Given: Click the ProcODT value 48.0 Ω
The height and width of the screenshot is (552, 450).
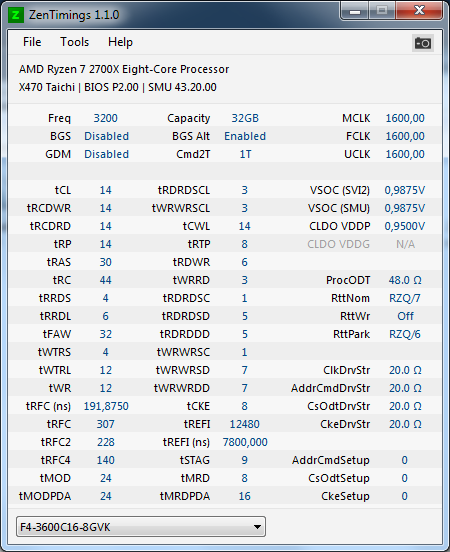Looking at the screenshot, I should [405, 280].
